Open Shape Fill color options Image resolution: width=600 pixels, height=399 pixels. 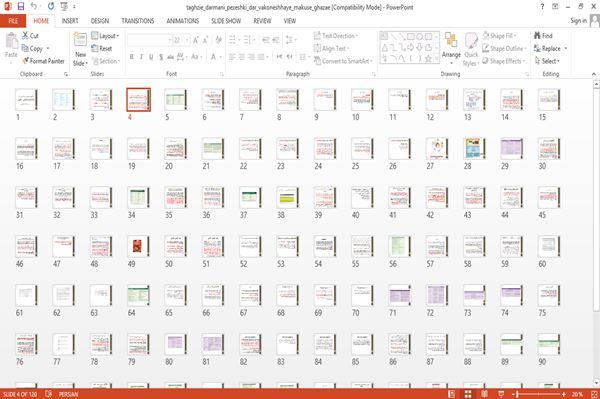[x=499, y=36]
